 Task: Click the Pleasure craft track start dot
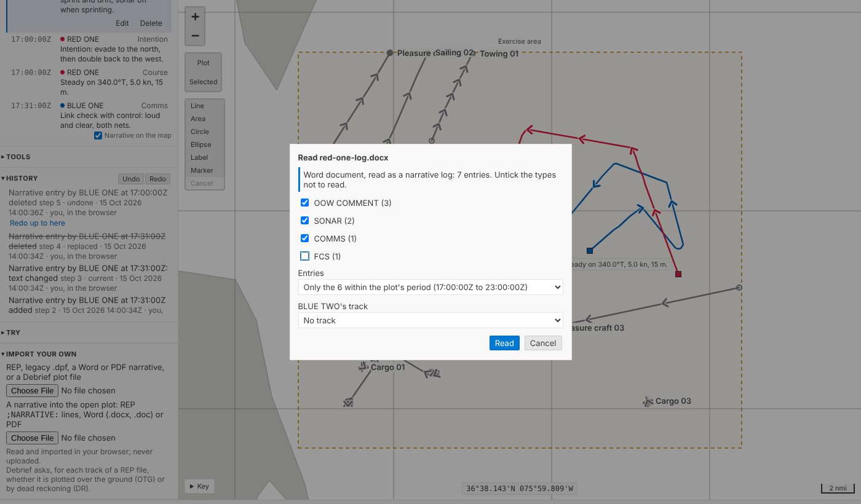390,53
